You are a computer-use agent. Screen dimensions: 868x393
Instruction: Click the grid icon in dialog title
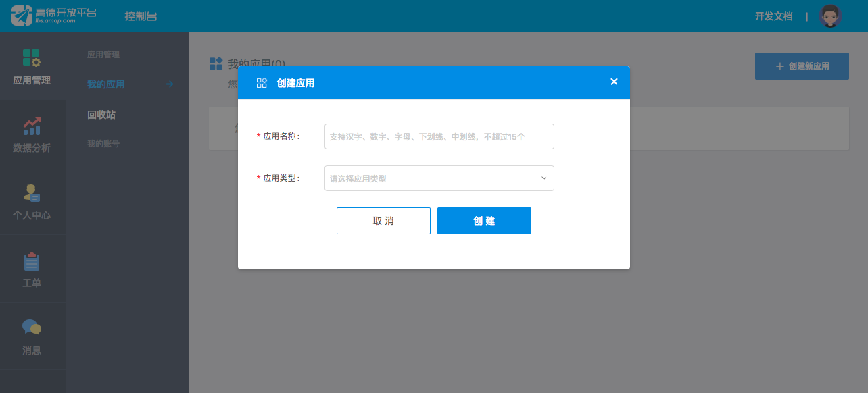[x=262, y=83]
